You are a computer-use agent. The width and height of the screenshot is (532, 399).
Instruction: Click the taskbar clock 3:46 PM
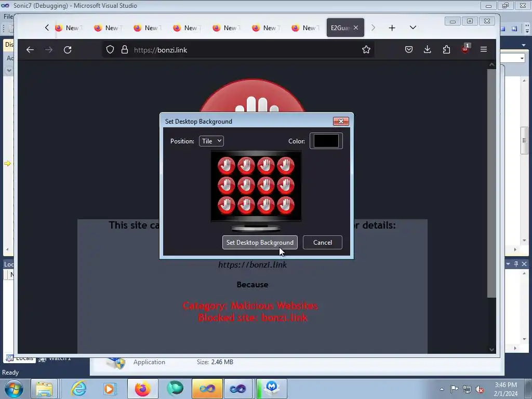point(506,389)
